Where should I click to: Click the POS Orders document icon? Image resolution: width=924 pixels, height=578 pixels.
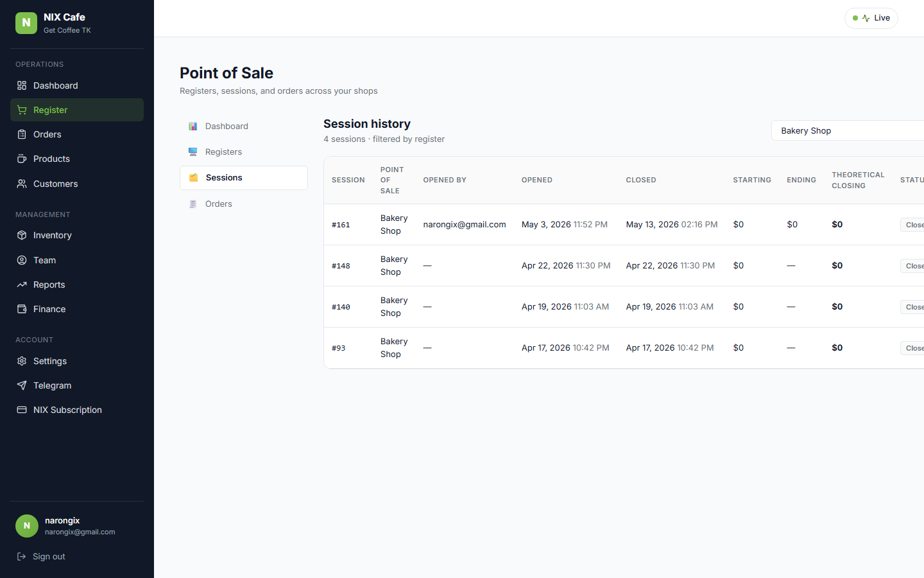tap(193, 204)
